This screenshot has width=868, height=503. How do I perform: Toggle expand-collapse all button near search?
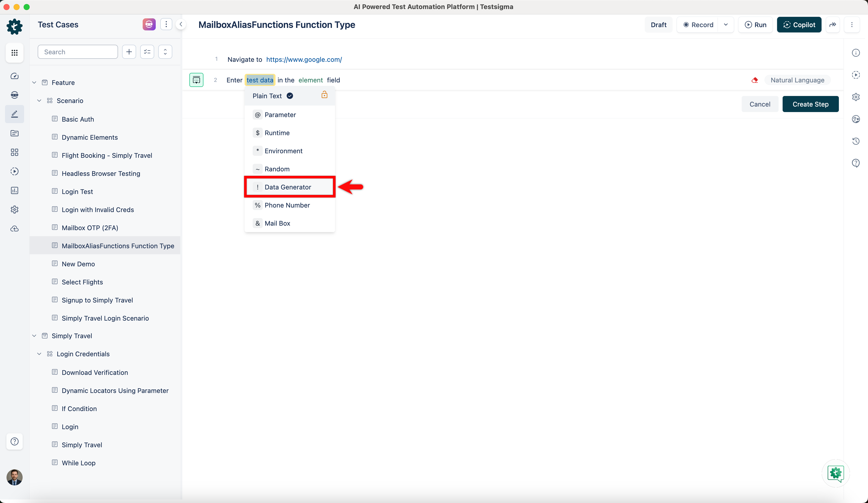[165, 52]
